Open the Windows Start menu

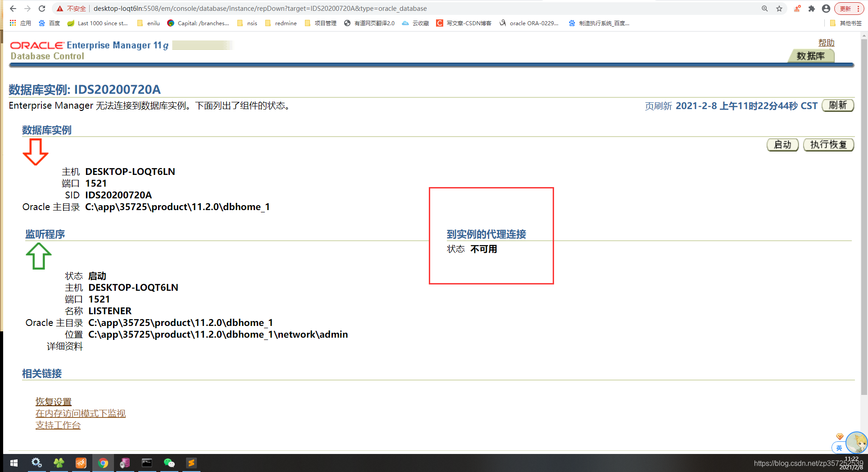click(14, 463)
